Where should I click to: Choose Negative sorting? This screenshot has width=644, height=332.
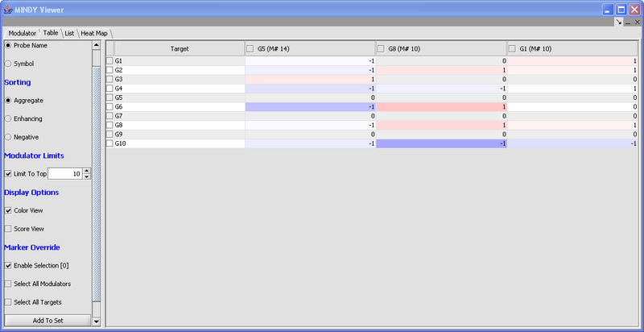[8, 137]
